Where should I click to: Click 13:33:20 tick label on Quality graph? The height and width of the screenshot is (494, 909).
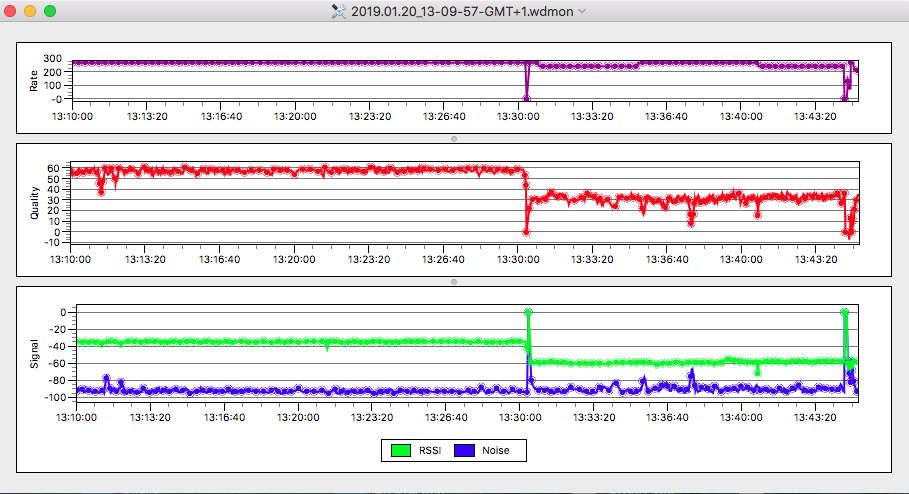pos(592,260)
